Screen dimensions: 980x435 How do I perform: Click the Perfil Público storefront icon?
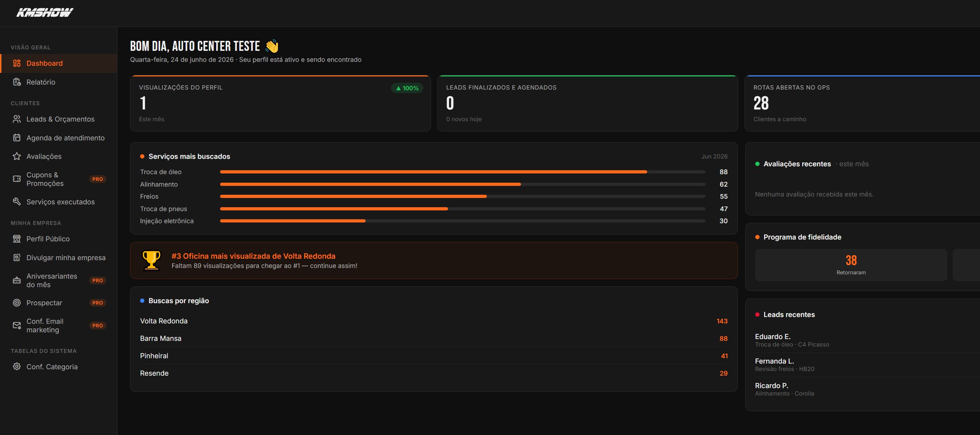click(x=17, y=239)
